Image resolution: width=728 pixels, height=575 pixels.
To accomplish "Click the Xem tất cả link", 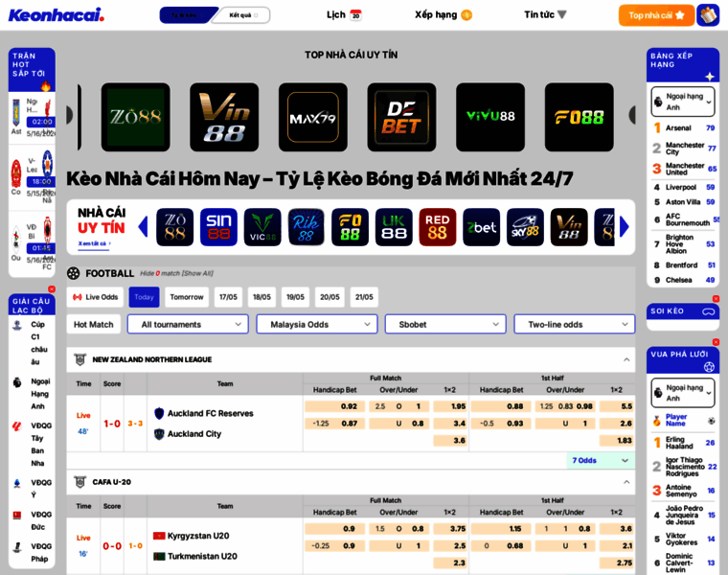I will point(94,243).
